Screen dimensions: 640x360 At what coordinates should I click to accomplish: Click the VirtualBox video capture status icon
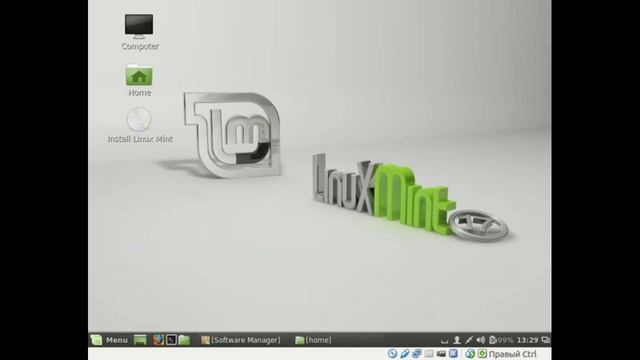tap(441, 353)
